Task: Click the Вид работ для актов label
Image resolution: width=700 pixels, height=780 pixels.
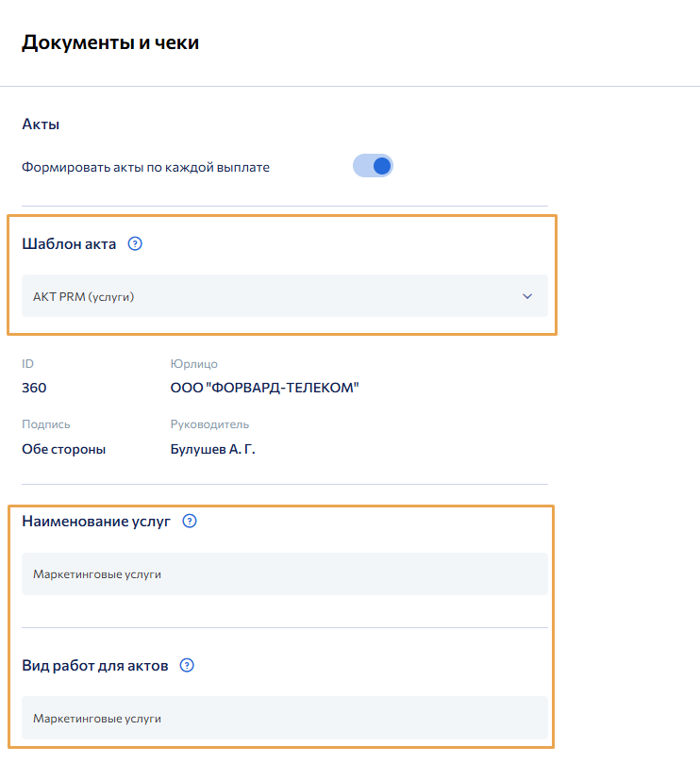Action: tap(94, 665)
